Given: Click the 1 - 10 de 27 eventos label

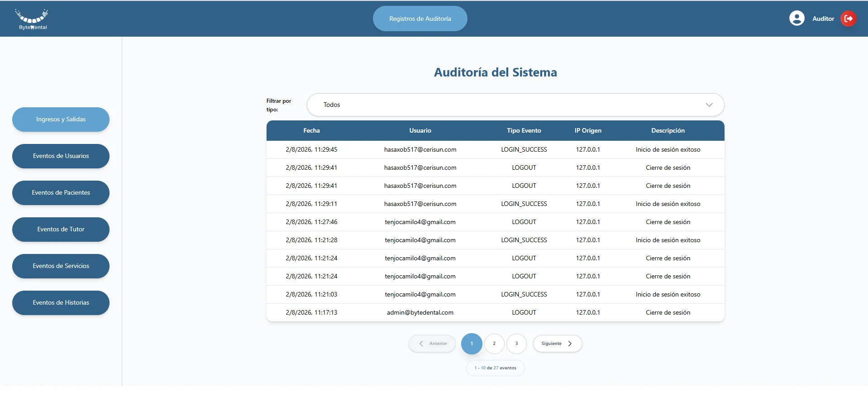Looking at the screenshot, I should click(495, 368).
